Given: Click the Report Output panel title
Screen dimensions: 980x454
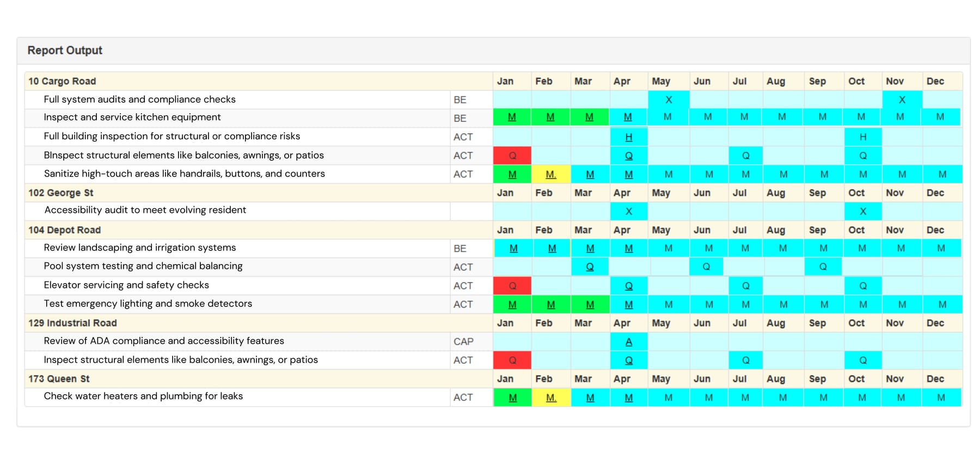Looking at the screenshot, I should click(65, 50).
